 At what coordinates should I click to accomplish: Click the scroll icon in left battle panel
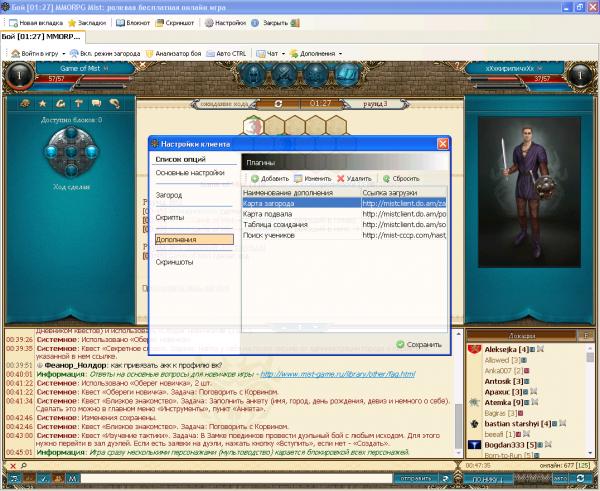pos(114,103)
